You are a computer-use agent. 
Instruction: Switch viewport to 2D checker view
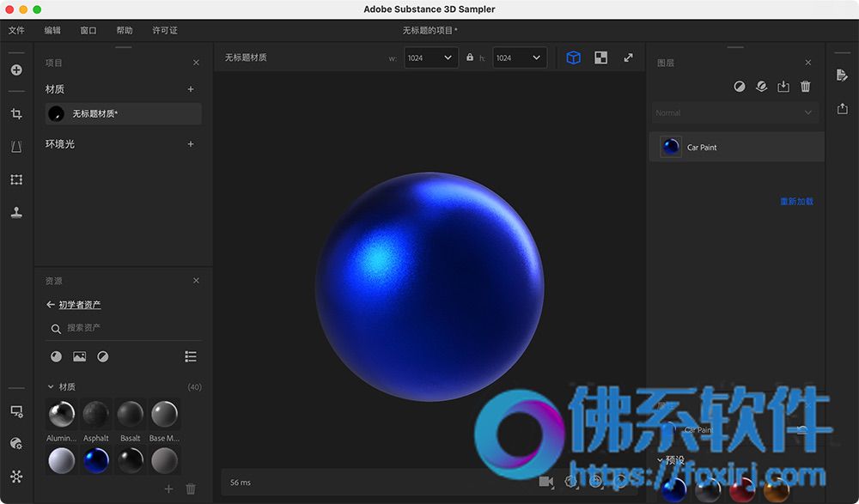[601, 58]
